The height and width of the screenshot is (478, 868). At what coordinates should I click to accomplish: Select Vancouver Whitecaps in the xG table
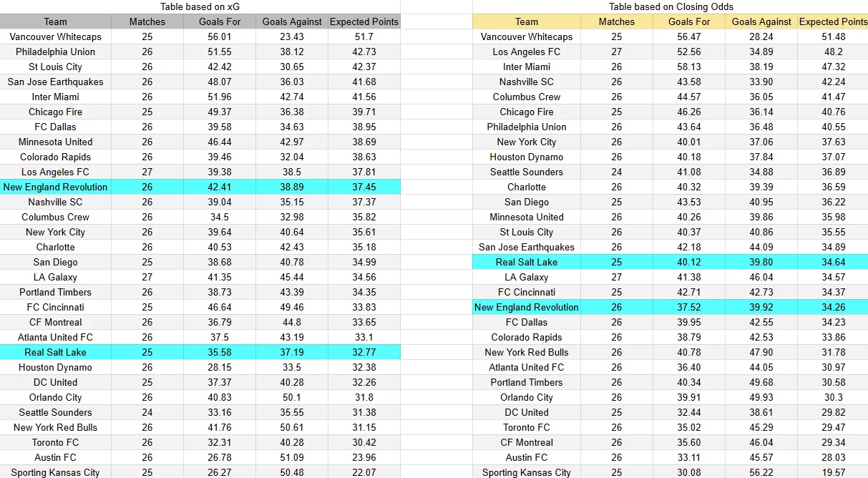55,36
